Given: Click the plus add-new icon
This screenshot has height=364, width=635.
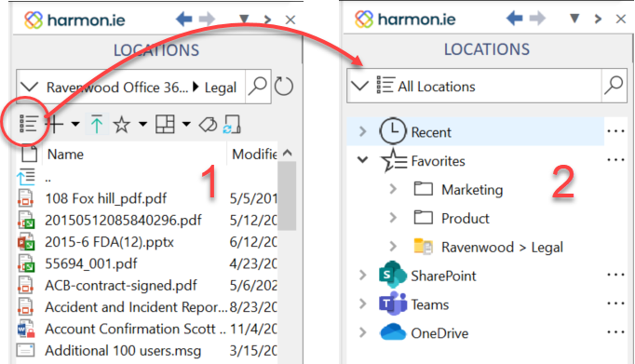Looking at the screenshot, I should pos(56,124).
